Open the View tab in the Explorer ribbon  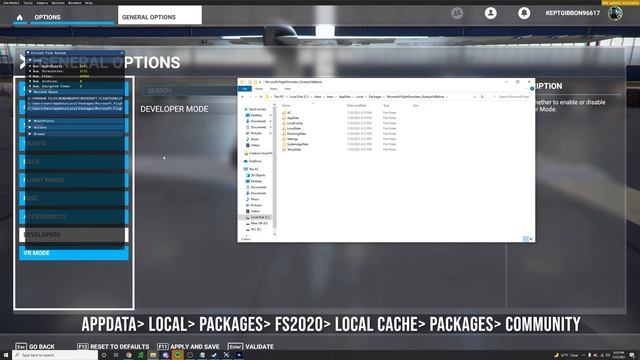(287, 89)
